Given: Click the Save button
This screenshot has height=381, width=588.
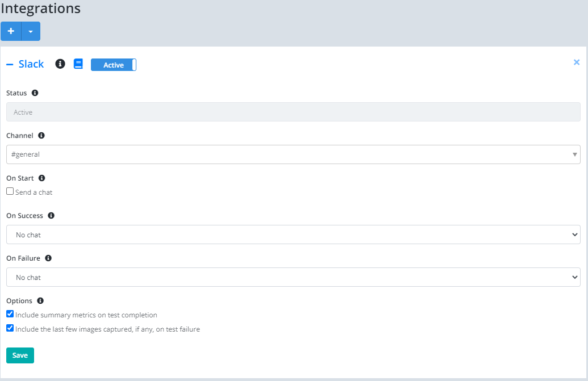Looking at the screenshot, I should coord(20,355).
